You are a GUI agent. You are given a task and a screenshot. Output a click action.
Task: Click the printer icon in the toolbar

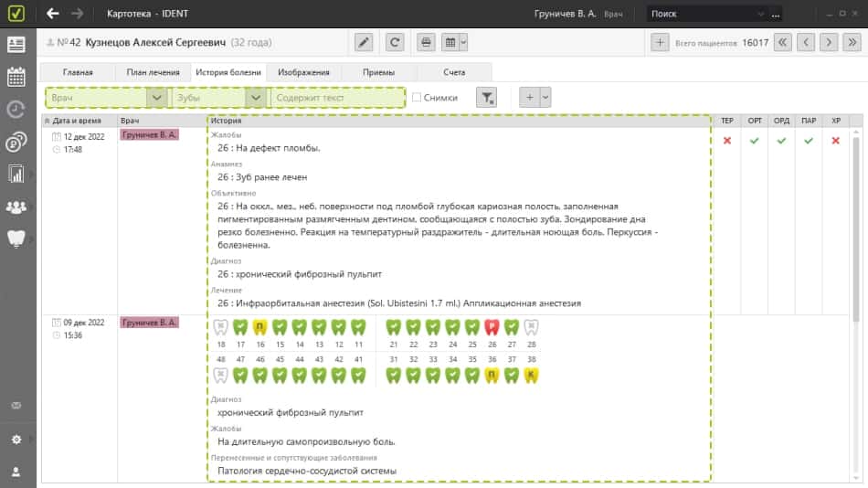click(426, 42)
